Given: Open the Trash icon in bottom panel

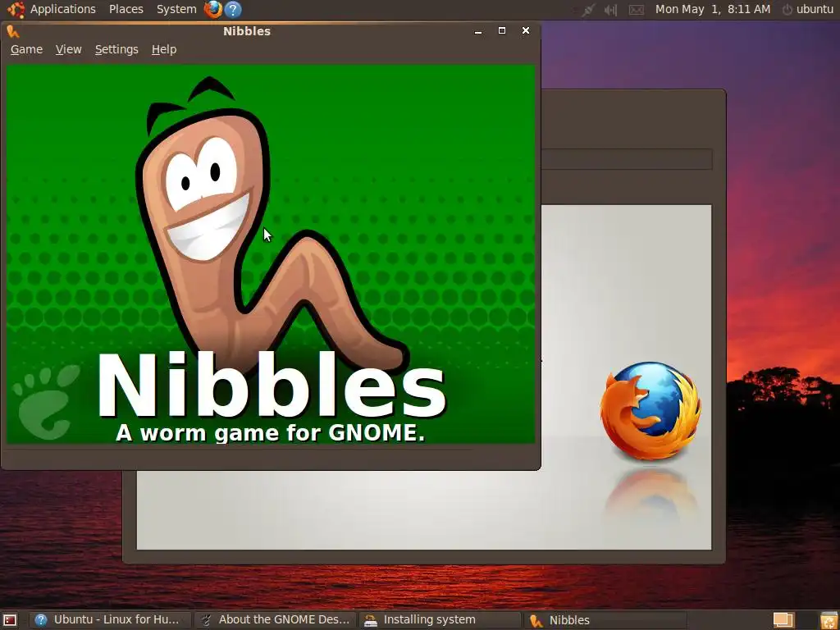Looking at the screenshot, I should pyautogui.click(x=829, y=620).
